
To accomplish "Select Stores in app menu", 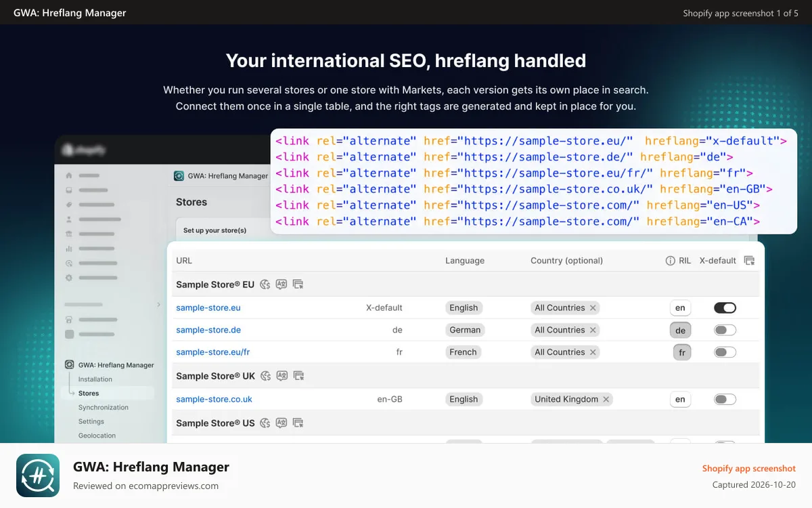I will [89, 394].
